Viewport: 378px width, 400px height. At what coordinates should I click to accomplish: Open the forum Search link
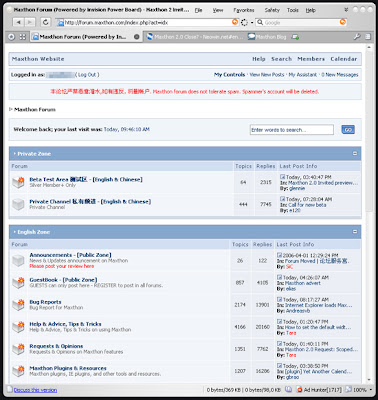(x=281, y=59)
